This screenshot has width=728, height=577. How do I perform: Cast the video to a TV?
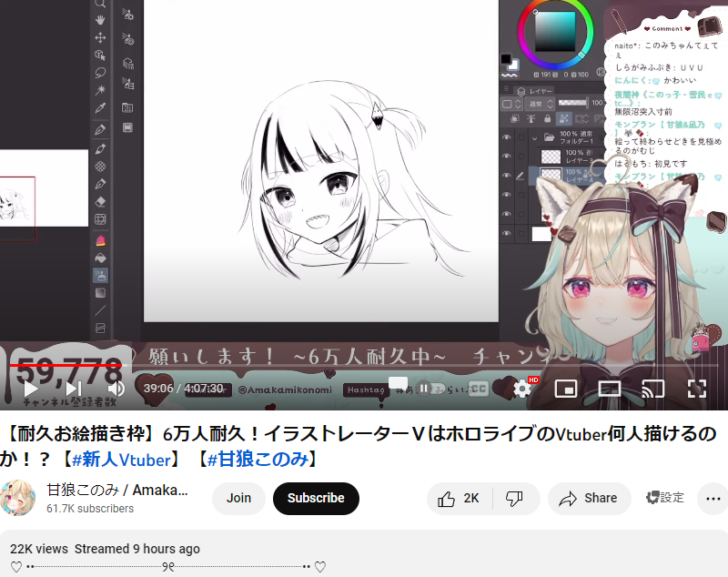pos(652,389)
